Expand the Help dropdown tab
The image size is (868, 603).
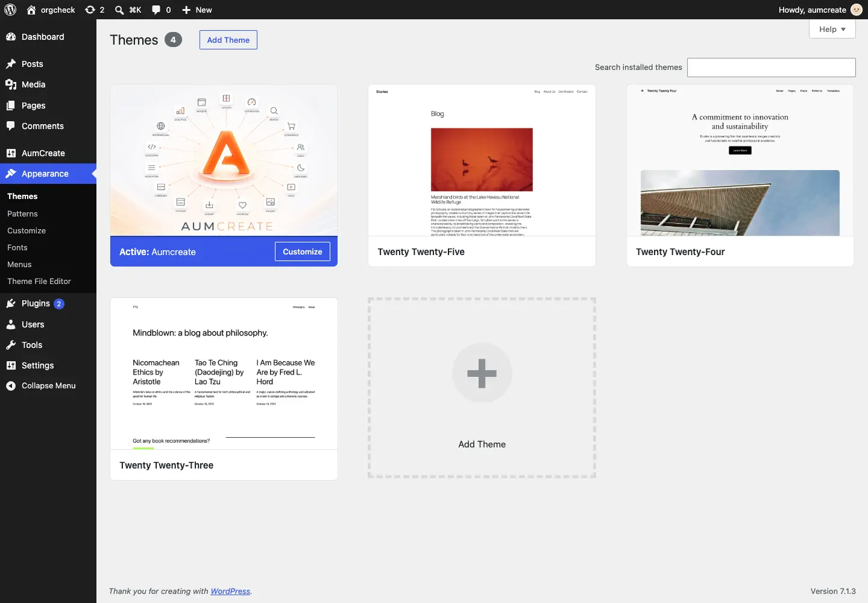pyautogui.click(x=832, y=29)
